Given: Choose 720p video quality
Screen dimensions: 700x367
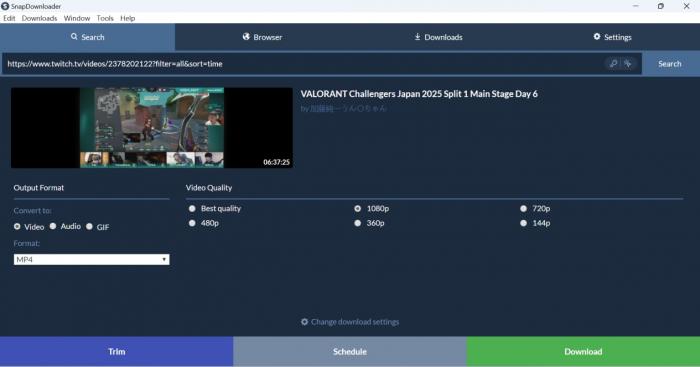Looking at the screenshot, I should click(x=523, y=209).
